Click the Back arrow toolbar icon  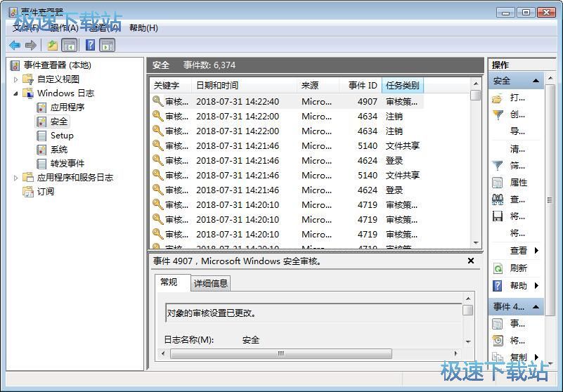tap(15, 45)
